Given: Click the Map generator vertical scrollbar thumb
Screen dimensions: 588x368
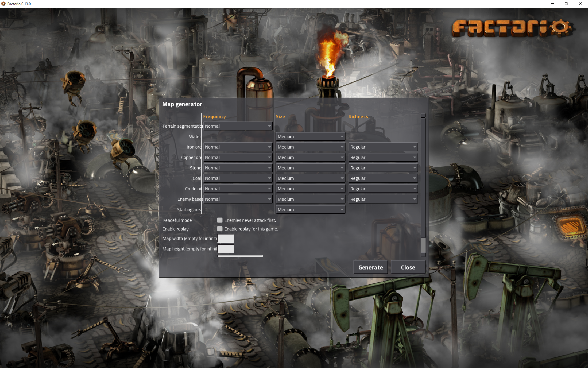Looking at the screenshot, I should [423, 178].
